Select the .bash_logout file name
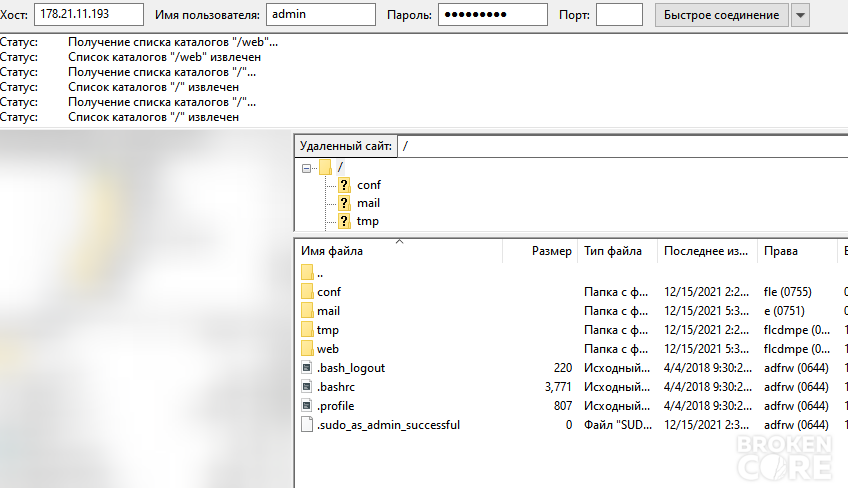Image resolution: width=848 pixels, height=488 pixels. point(351,368)
